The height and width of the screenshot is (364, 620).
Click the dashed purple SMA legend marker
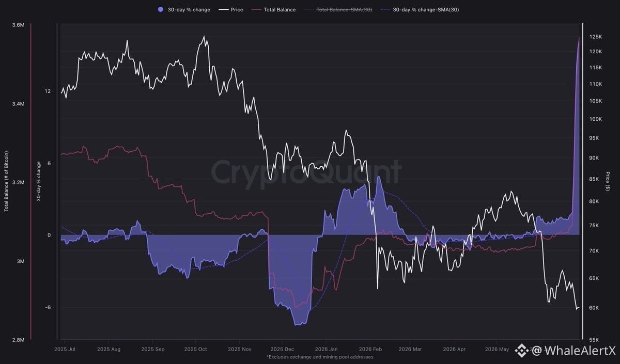385,10
